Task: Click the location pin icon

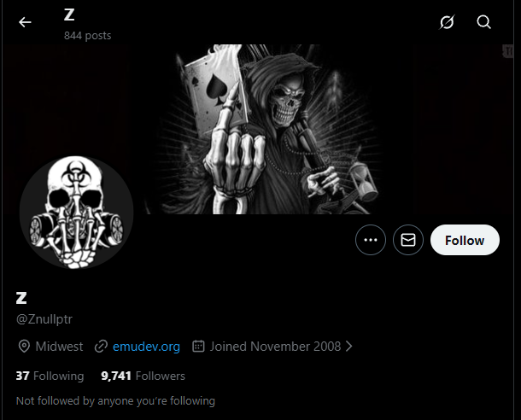Action: click(24, 347)
